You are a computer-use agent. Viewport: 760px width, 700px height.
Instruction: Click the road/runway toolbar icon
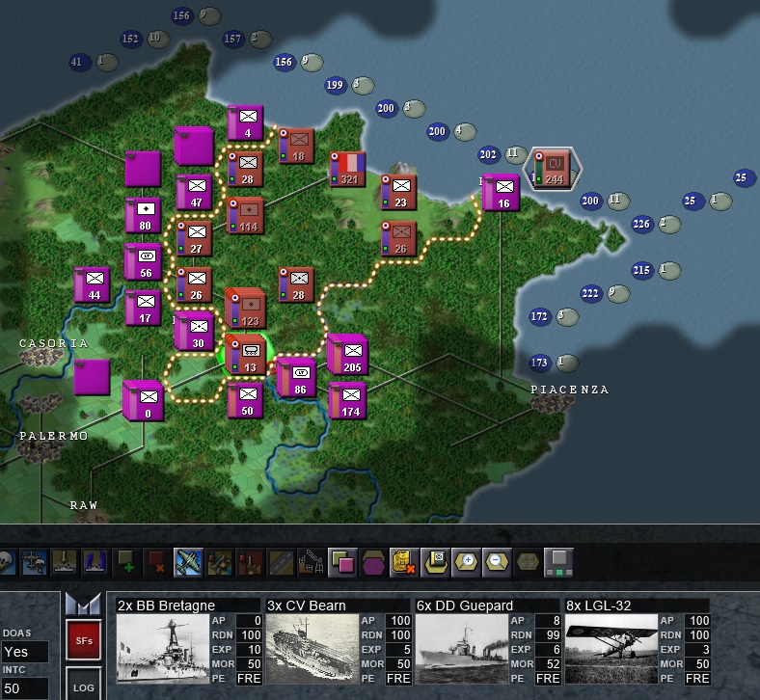(281, 562)
